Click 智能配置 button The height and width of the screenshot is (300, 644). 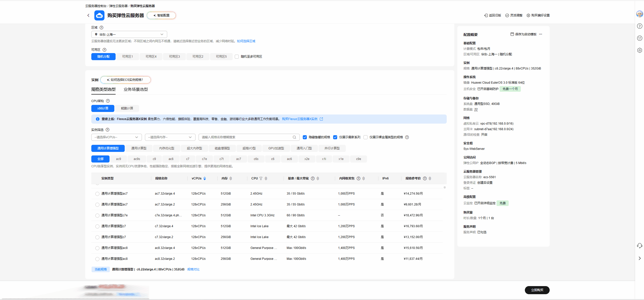pos(161,15)
